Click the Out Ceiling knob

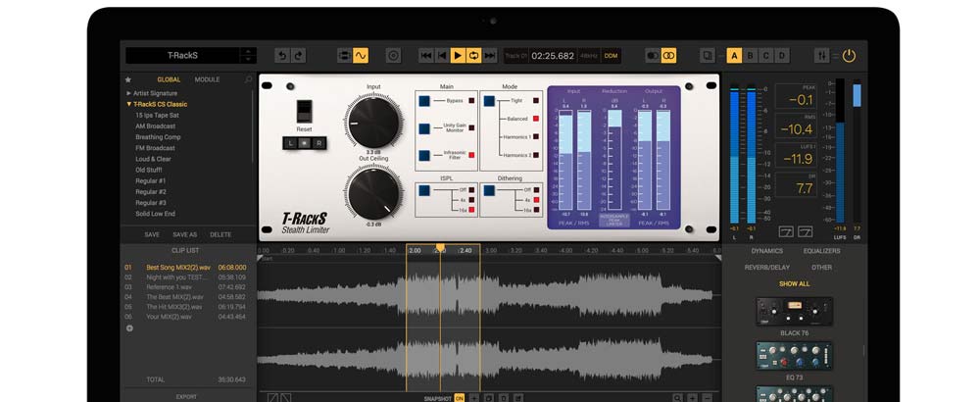point(373,192)
